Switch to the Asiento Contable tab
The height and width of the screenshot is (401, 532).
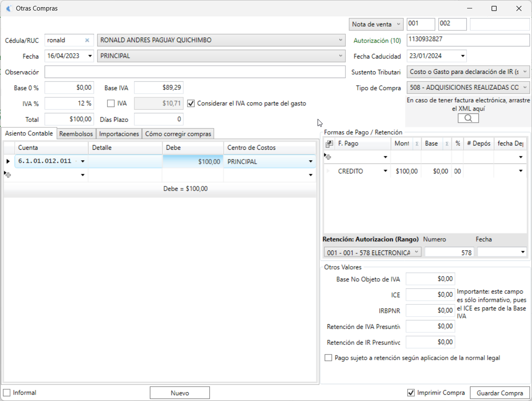click(x=29, y=133)
